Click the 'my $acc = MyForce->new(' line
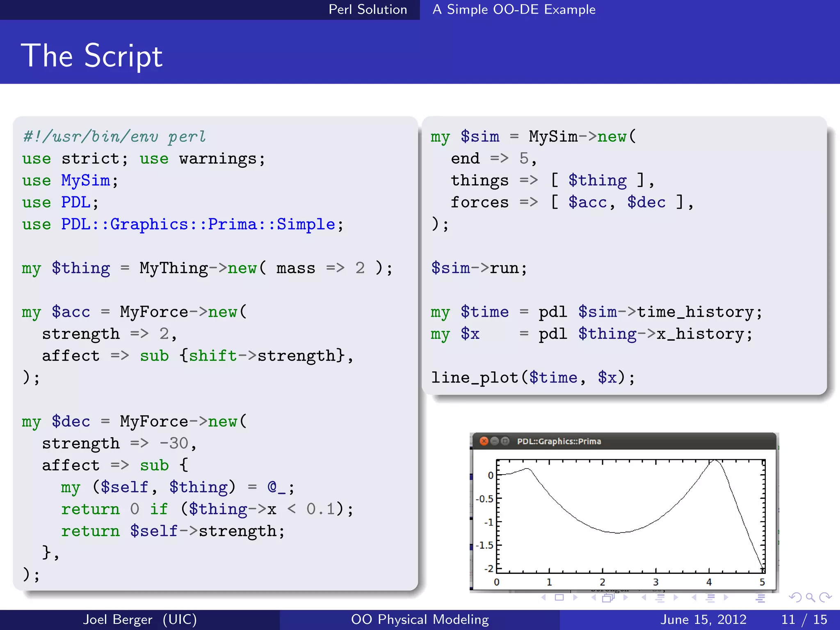This screenshot has width=840, height=630. click(x=135, y=312)
